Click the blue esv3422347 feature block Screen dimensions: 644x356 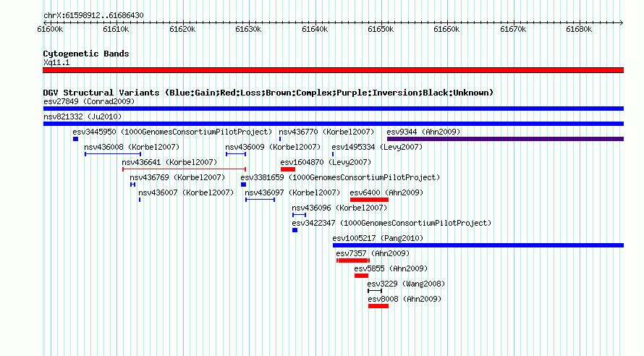[295, 230]
